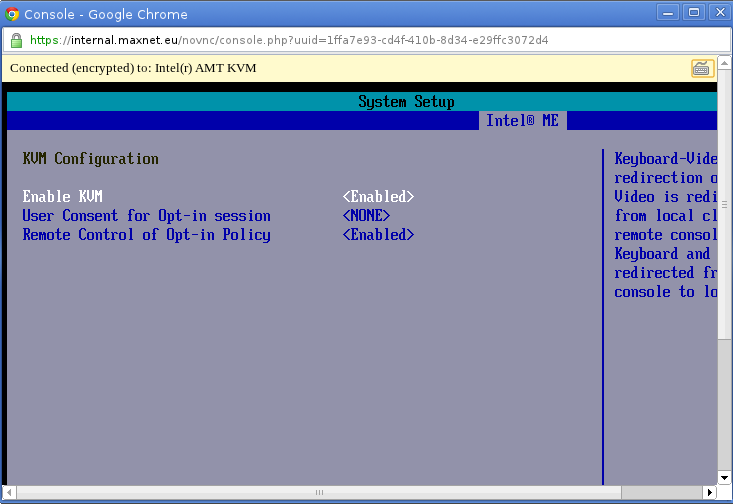Image resolution: width=733 pixels, height=504 pixels.
Task: Click the vertical scrollbar down arrow
Action: [x=724, y=478]
